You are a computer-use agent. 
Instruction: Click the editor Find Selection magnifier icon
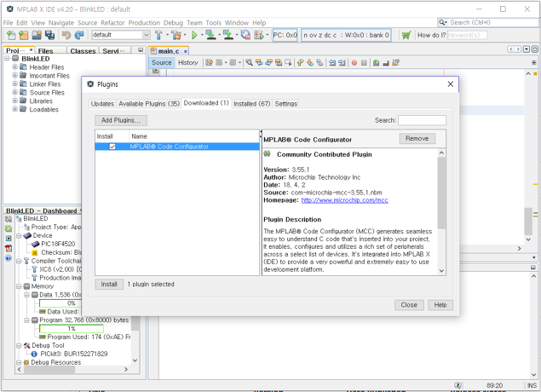249,62
